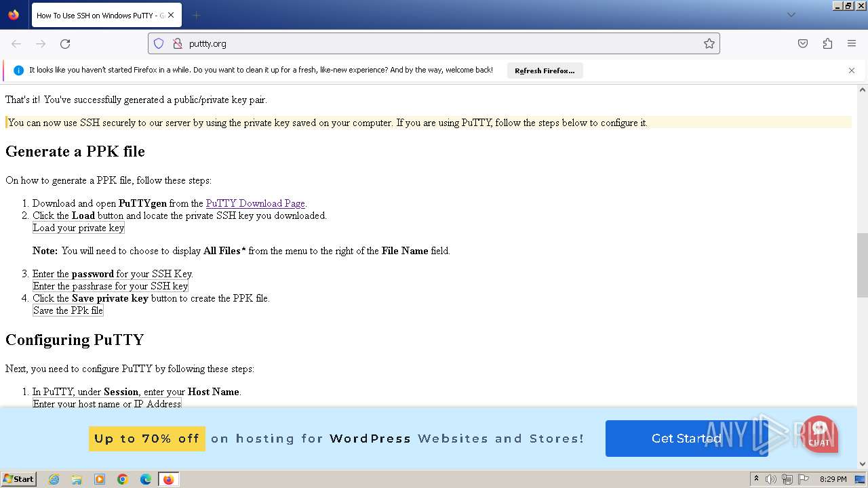Click the Refresh Firefox button
This screenshot has width=868, height=488.
coord(545,70)
